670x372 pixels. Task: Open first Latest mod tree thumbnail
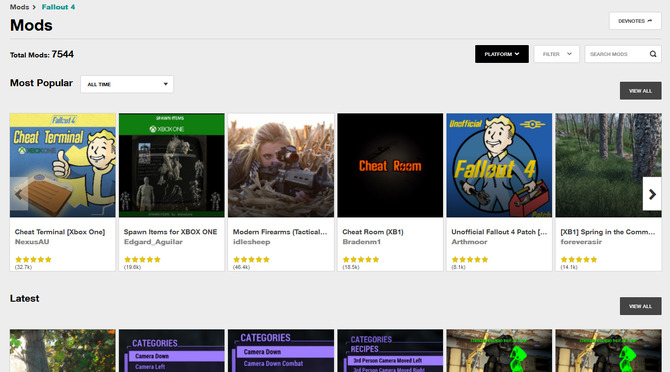pyautogui.click(x=63, y=350)
